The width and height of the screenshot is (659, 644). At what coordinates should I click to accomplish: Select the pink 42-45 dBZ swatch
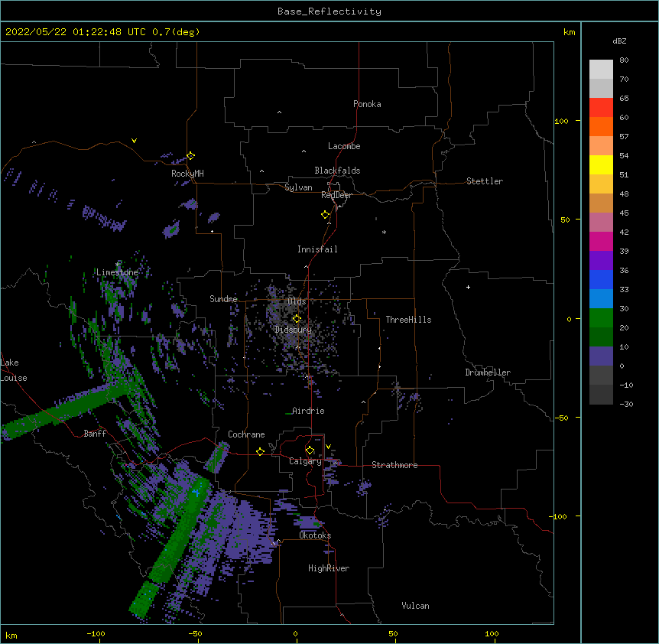[x=601, y=223]
